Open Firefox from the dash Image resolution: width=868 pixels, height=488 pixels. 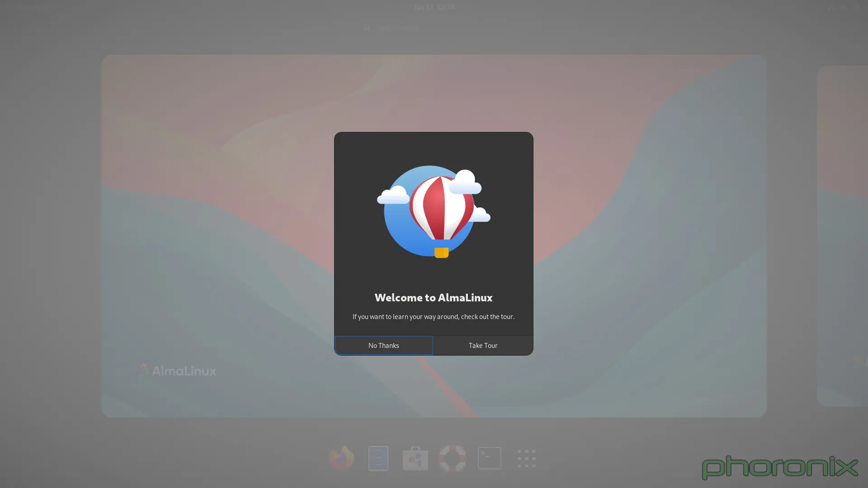pyautogui.click(x=341, y=458)
